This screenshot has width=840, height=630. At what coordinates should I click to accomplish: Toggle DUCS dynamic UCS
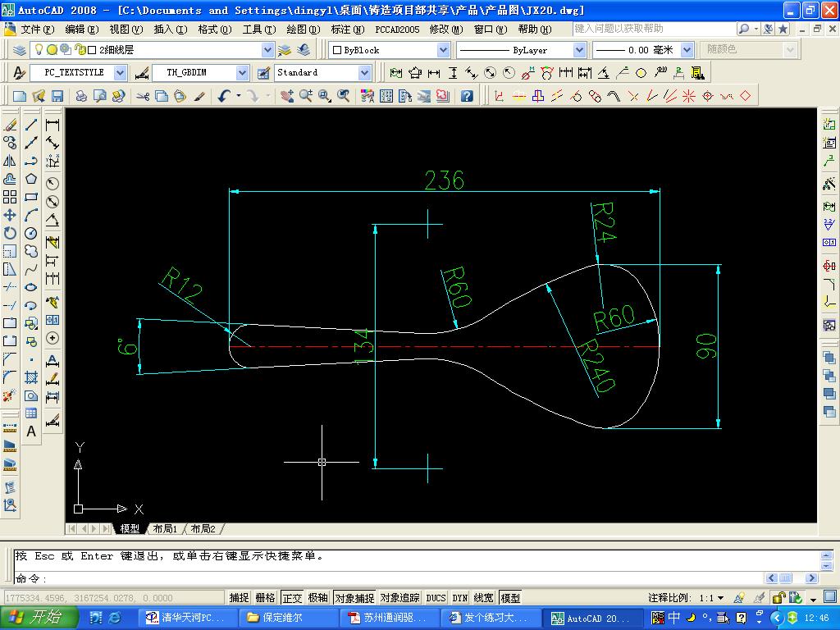point(436,597)
